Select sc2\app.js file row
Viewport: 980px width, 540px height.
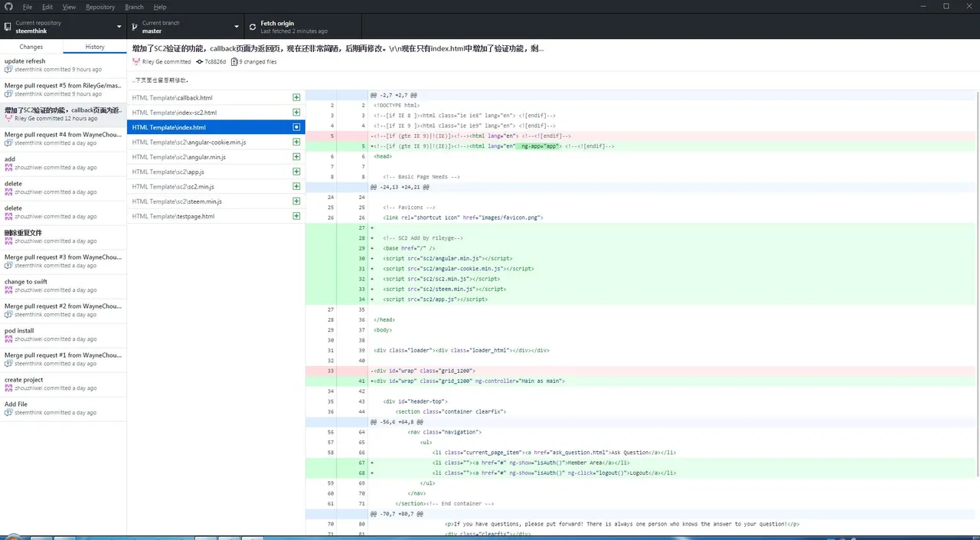216,172
